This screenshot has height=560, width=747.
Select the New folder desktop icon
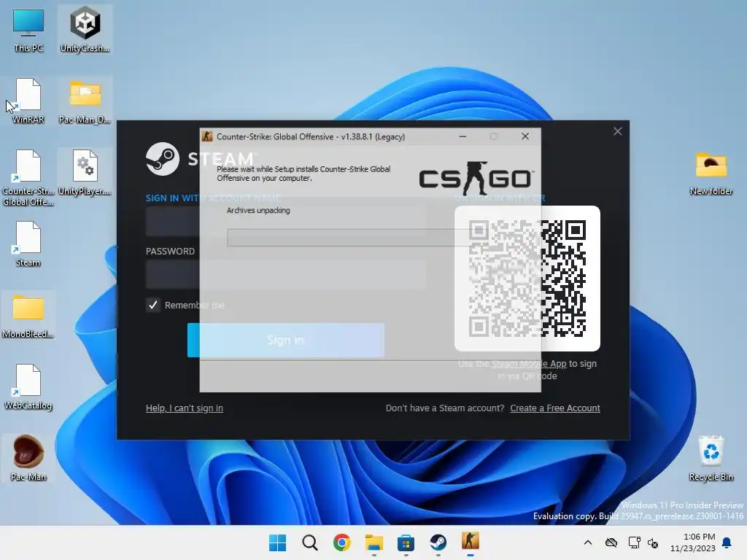coord(711,174)
